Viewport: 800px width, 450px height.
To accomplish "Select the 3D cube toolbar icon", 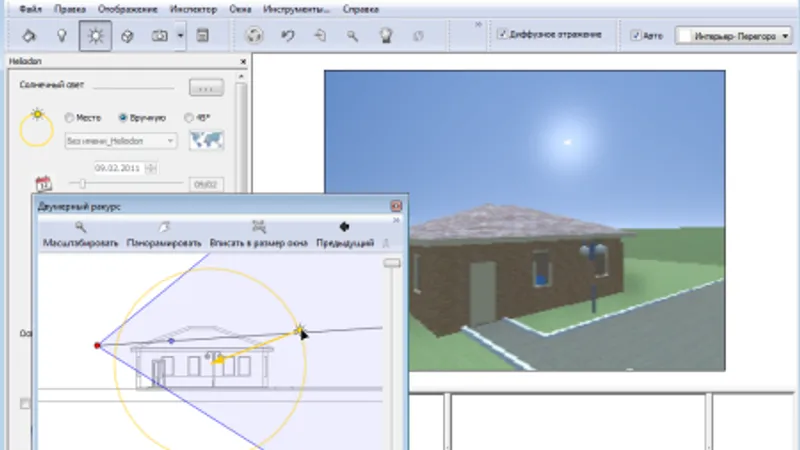I will 127,36.
